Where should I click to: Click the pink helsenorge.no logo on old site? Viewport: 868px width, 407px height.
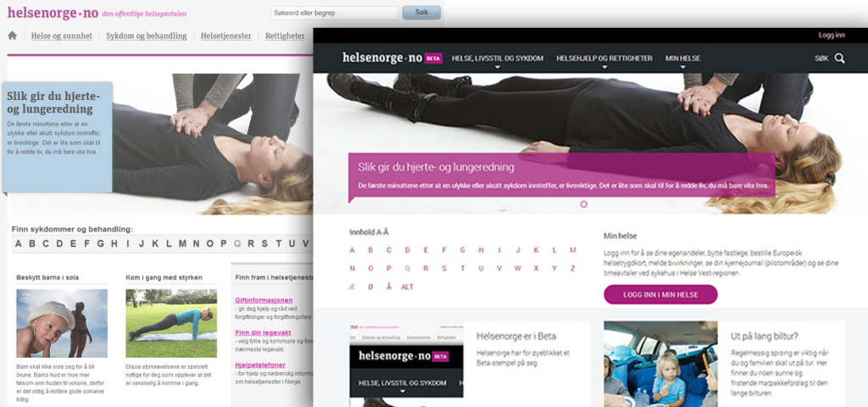coord(53,13)
